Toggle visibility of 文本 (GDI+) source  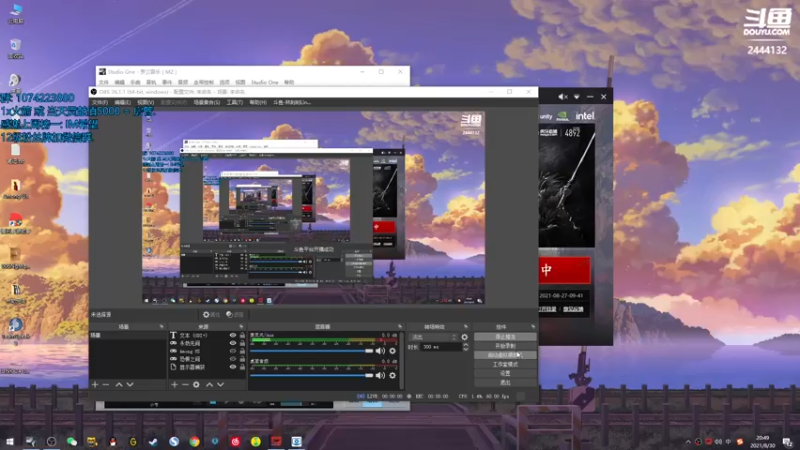(233, 335)
